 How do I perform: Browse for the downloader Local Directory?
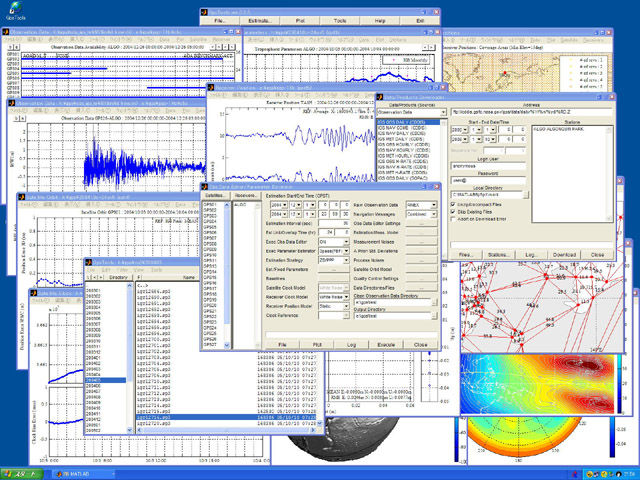coord(526,195)
